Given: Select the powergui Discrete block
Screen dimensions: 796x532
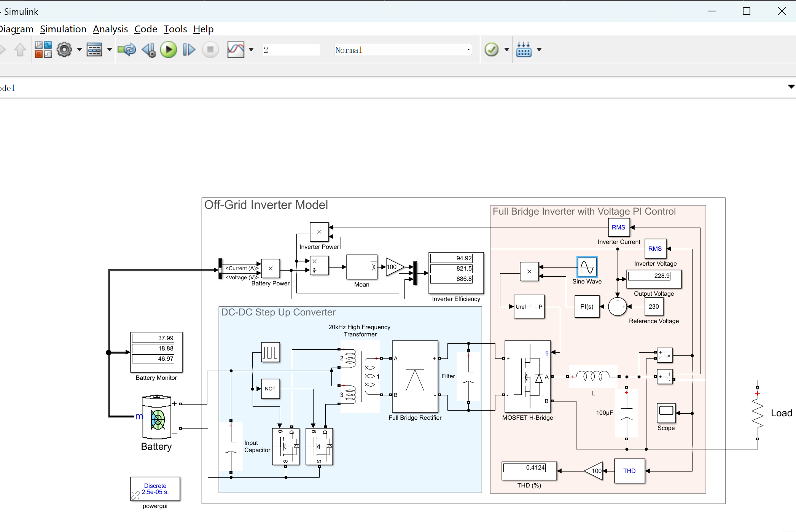Looking at the screenshot, I should (155, 489).
